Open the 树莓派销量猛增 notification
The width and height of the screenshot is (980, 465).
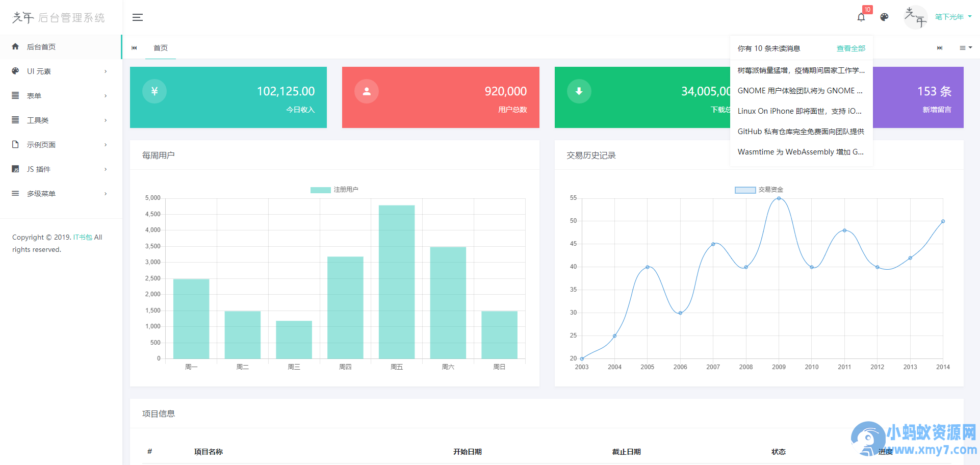coord(801,70)
